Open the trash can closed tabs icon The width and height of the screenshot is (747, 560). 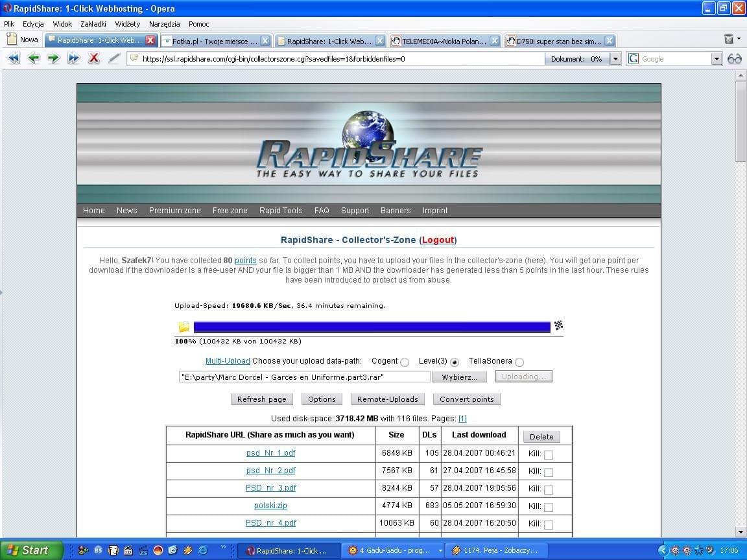click(729, 40)
